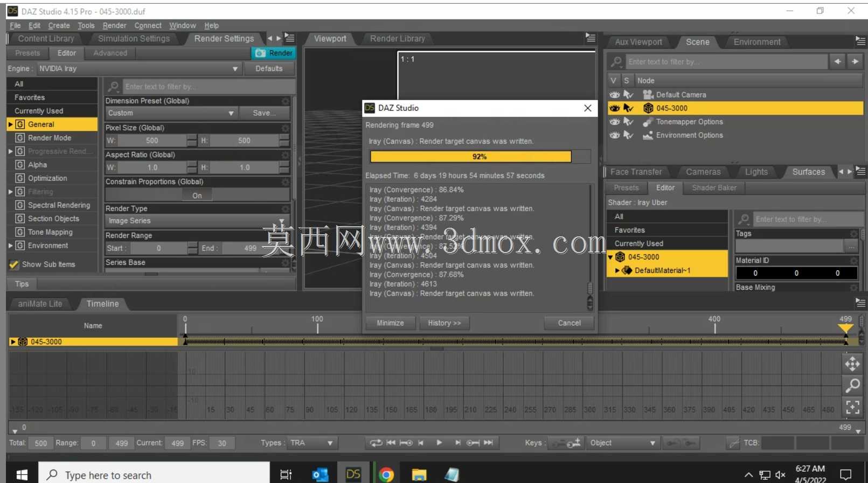Open the Render menu in the menu bar
This screenshot has width=868, height=483.
114,25
